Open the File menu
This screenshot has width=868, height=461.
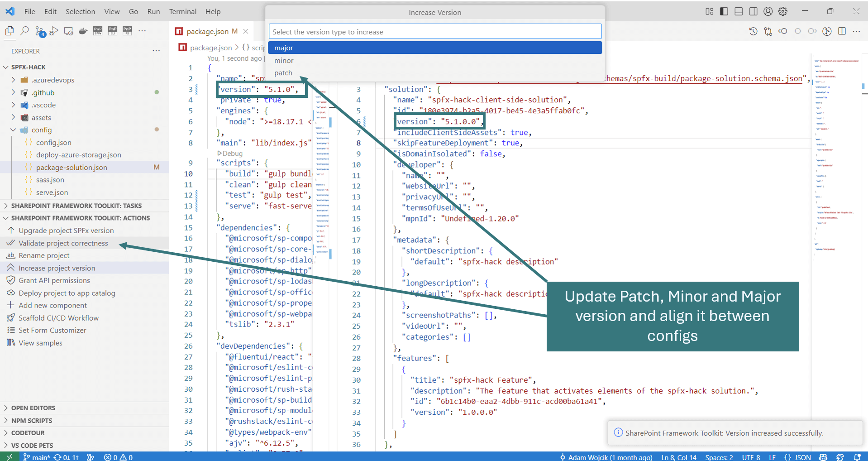[x=30, y=11]
